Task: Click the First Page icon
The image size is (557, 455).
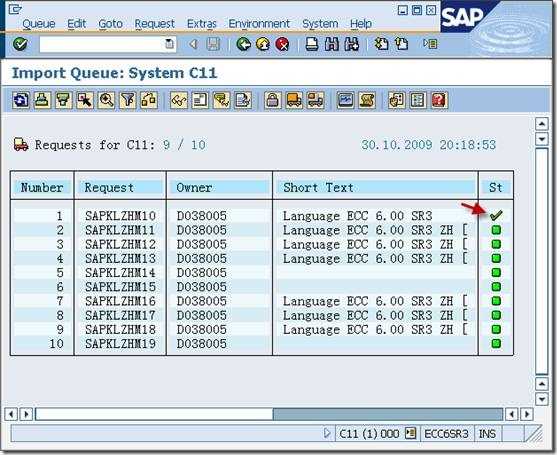Action: [x=382, y=44]
